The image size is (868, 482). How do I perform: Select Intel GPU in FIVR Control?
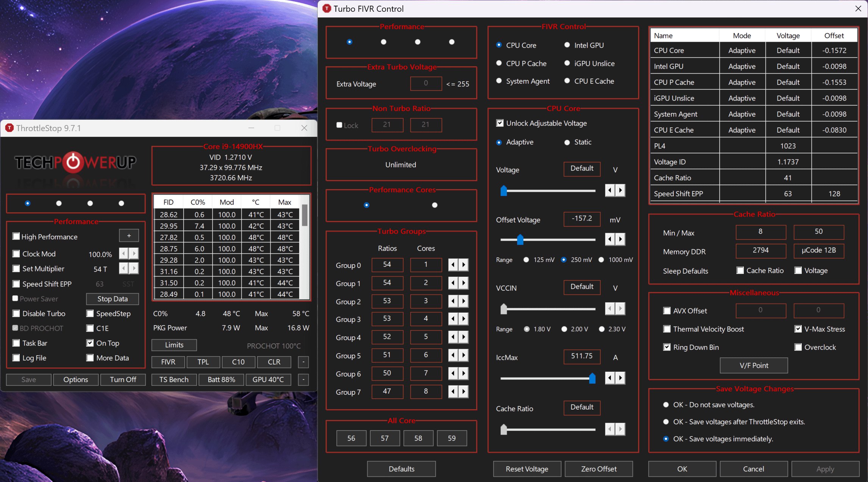(x=567, y=45)
